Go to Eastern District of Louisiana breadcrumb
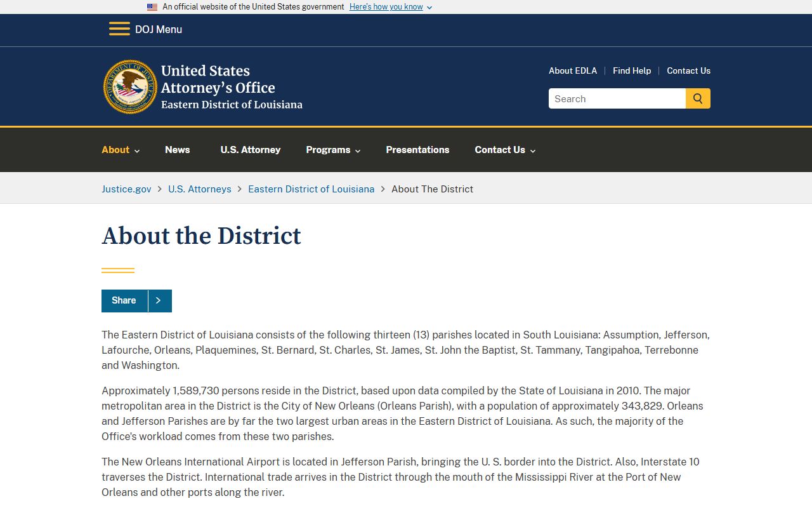This screenshot has height=508, width=812. click(x=311, y=189)
